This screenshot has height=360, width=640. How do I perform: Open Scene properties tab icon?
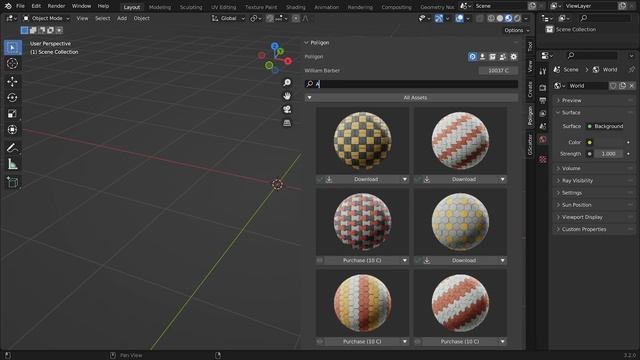(543, 127)
